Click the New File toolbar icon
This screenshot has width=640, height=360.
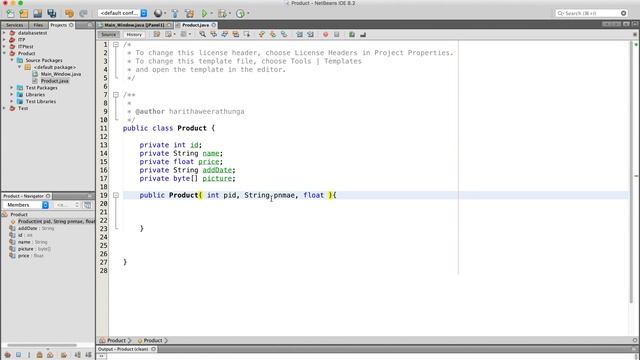[10, 13]
